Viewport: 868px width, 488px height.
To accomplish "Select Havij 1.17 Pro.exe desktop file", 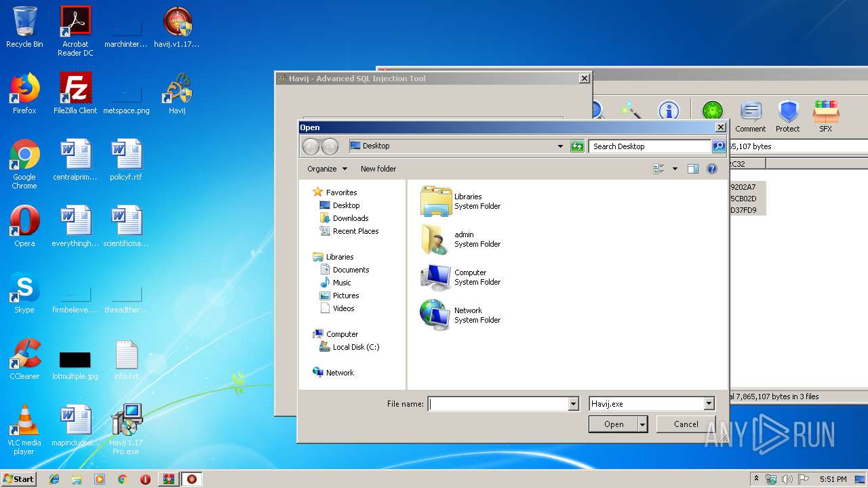I will 126,430.
